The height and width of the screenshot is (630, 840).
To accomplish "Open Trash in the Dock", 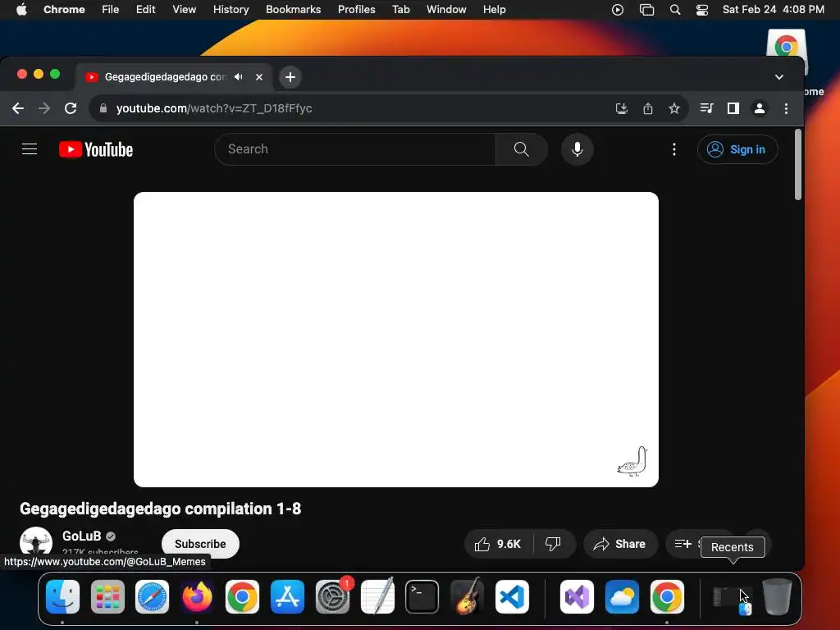I will click(x=777, y=596).
